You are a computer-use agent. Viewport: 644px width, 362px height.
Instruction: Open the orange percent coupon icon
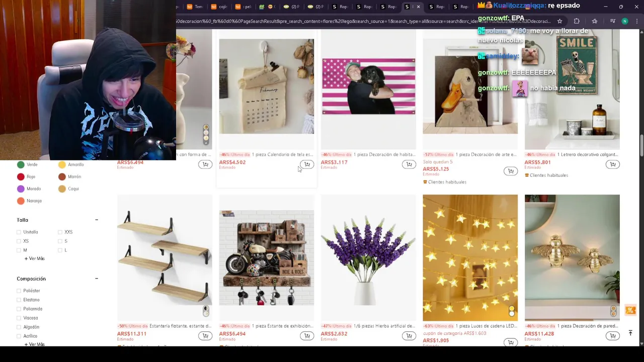(630, 310)
